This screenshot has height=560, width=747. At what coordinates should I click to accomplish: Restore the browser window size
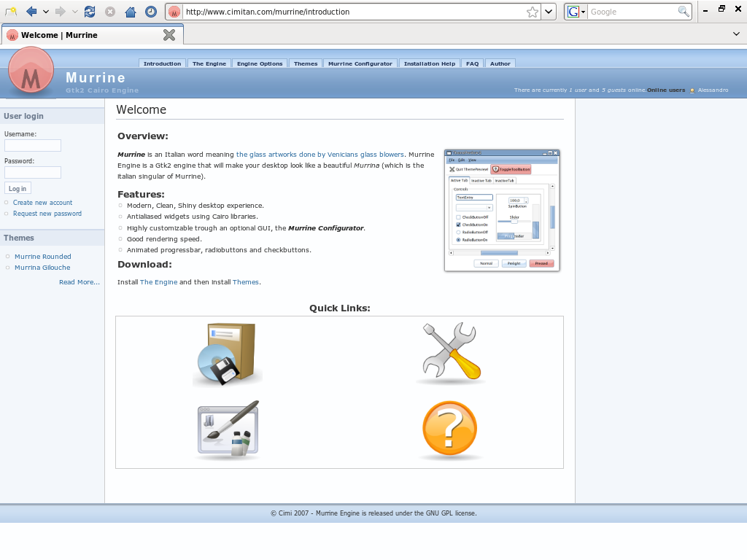coord(721,9)
